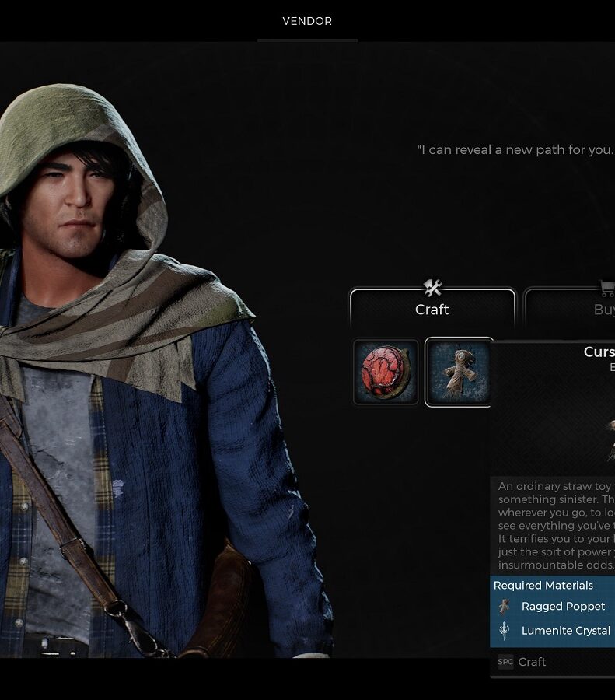The image size is (615, 700).
Task: Select the red fleshy orb item
Action: point(386,372)
